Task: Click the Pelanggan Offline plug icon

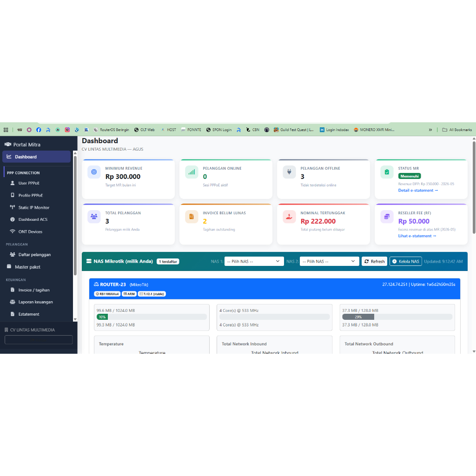Action: pos(289,172)
